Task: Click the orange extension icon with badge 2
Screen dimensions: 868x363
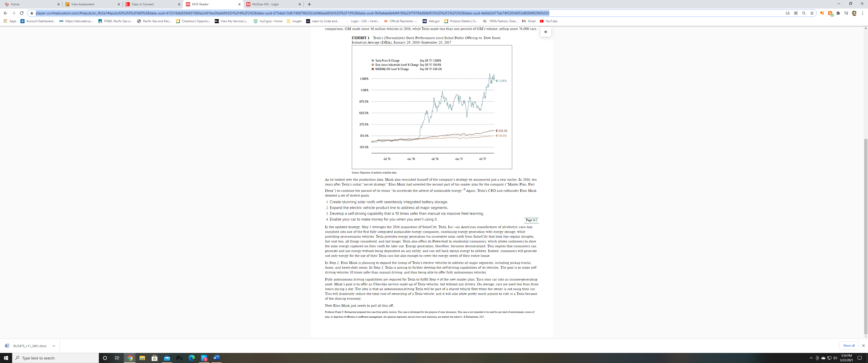Action: click(830, 13)
